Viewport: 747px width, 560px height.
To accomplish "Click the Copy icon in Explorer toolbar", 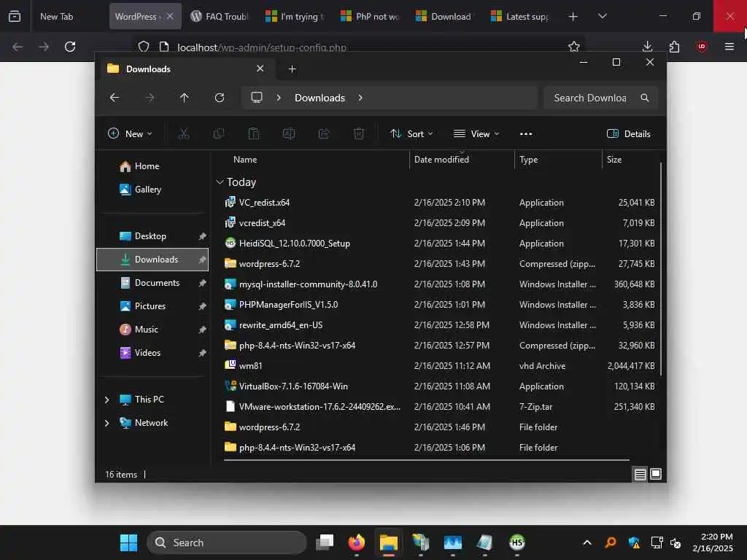I will pos(219,134).
